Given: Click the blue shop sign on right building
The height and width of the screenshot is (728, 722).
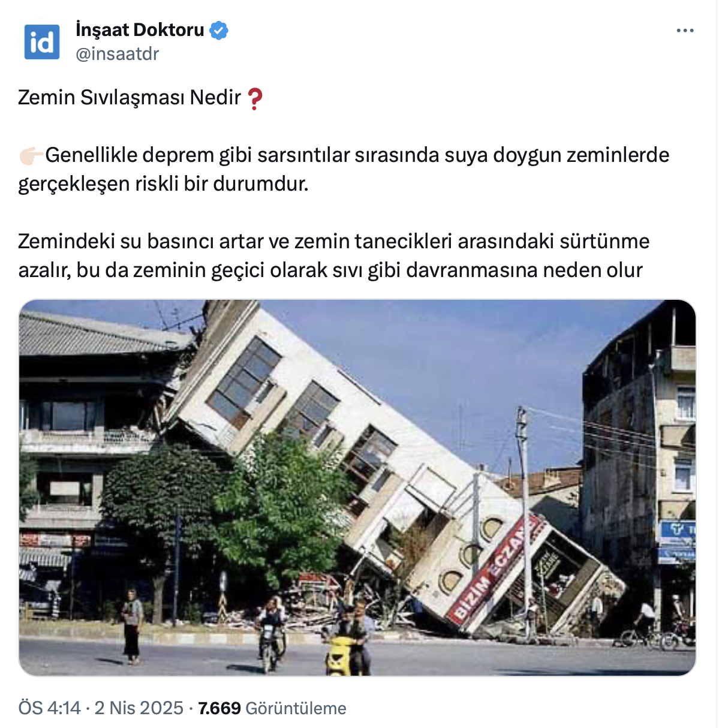Looking at the screenshot, I should 678,531.
